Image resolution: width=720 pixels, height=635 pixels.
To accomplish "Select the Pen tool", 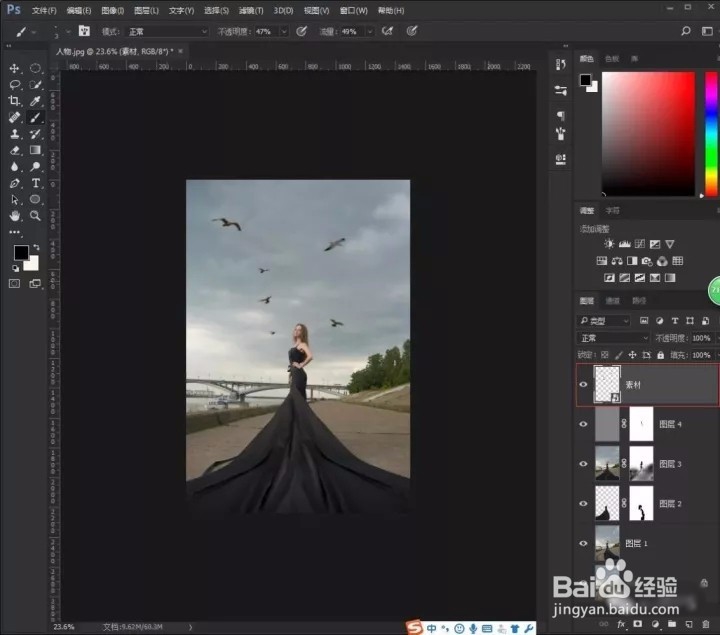I will tap(14, 183).
